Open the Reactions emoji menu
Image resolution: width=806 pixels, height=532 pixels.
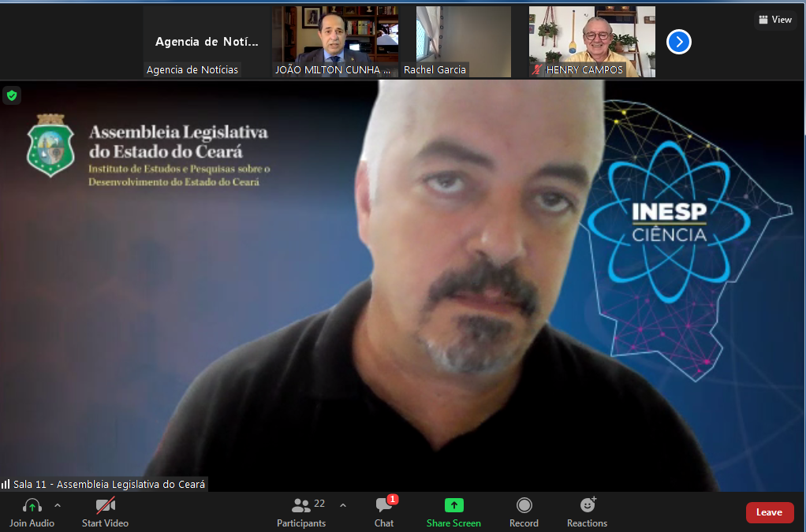(587, 505)
